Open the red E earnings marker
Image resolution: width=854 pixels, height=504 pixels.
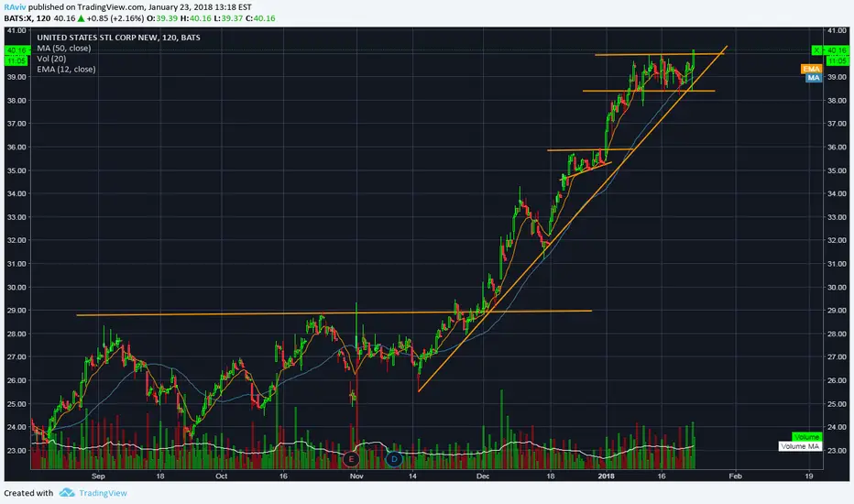point(351,459)
